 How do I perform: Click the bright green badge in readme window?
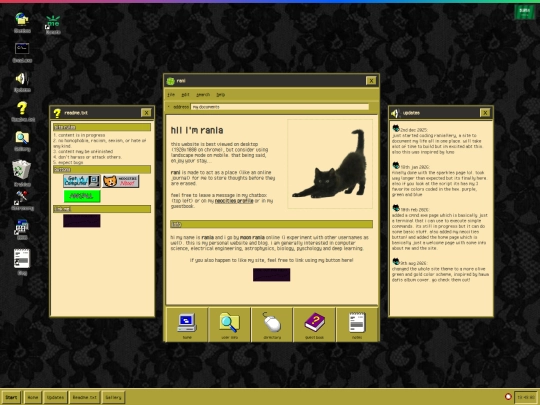coord(82,196)
